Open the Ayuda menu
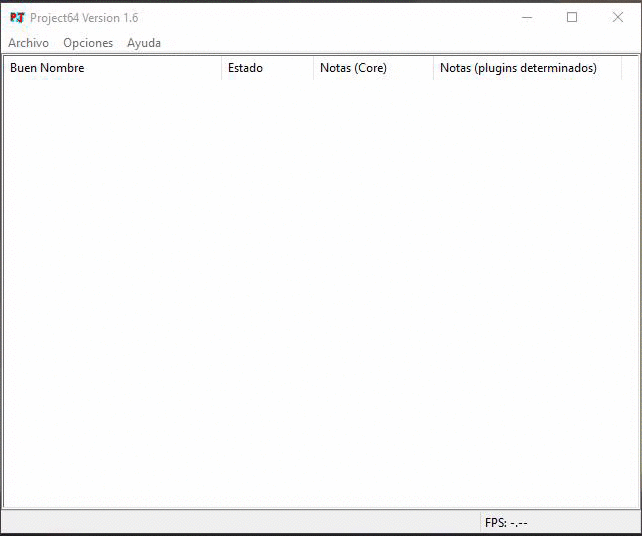 tap(144, 43)
